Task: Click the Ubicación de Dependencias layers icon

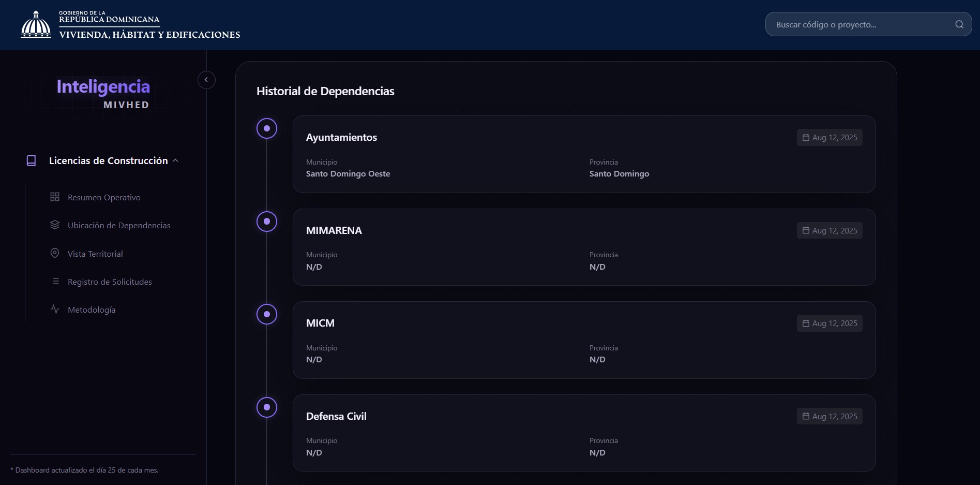Action: [55, 225]
